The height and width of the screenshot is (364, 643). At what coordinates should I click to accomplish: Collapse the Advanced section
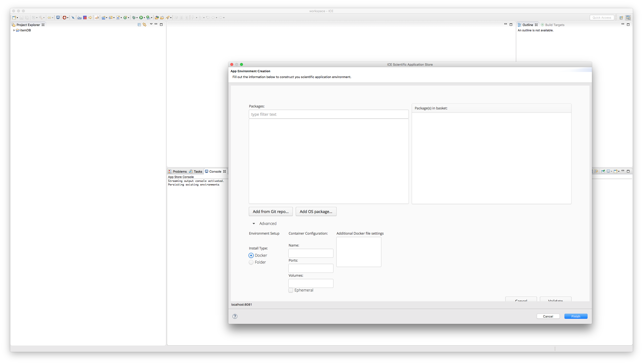[254, 223]
